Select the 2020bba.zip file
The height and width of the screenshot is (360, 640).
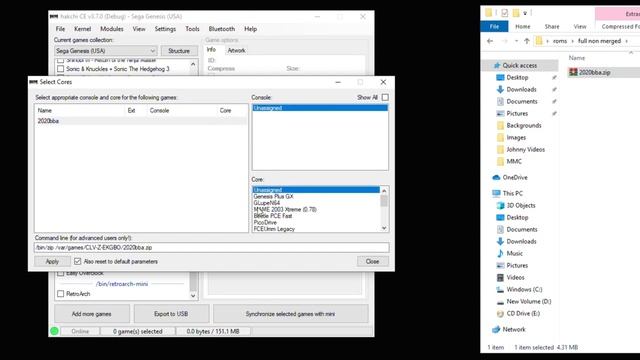(595, 72)
